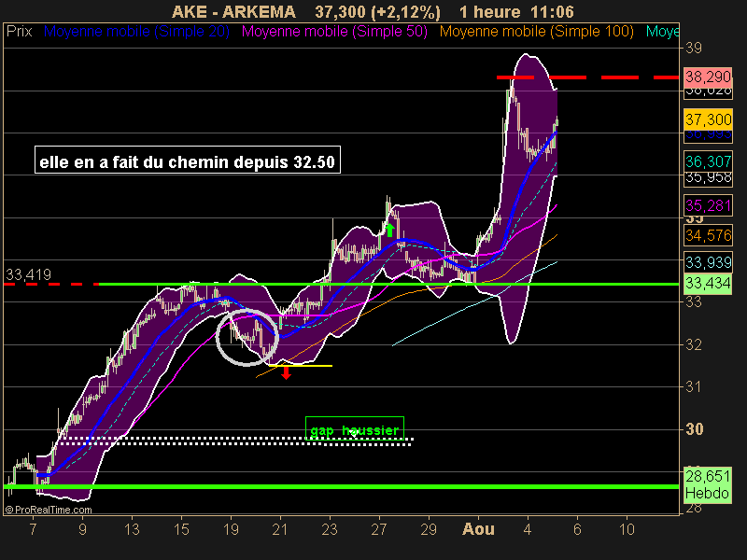The height and width of the screenshot is (560, 747).
Task: Click the 31 tick on price axis
Action: coord(694,386)
